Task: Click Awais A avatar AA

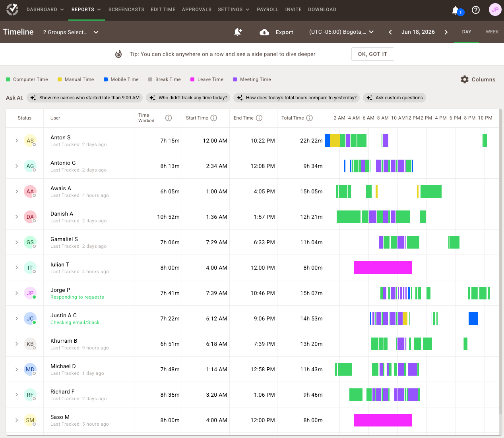Action: tap(30, 191)
